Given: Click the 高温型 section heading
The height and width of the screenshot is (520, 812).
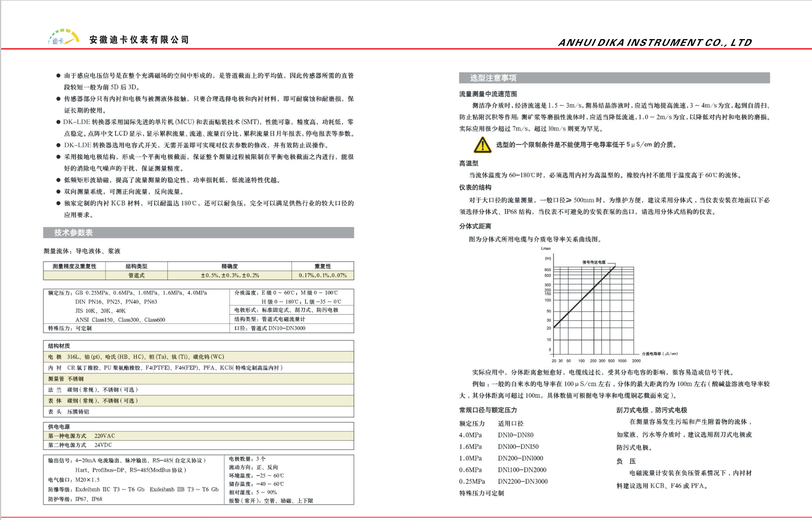Looking at the screenshot, I should click(x=469, y=163).
